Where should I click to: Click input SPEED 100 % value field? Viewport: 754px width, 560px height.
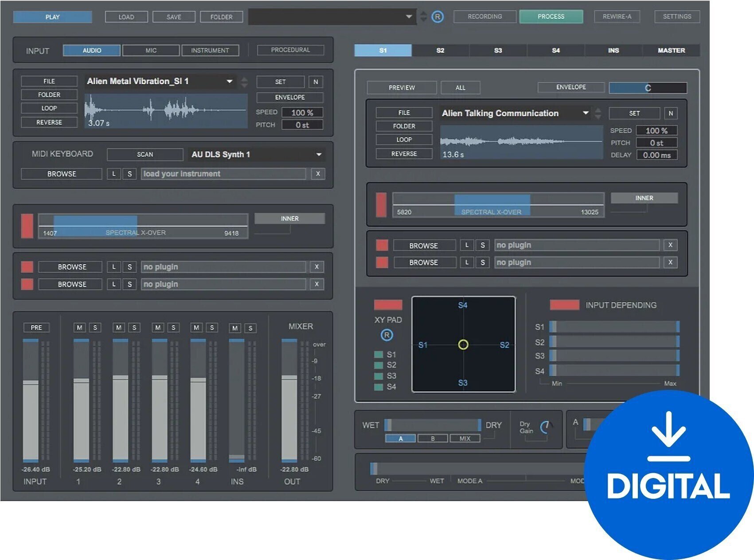[x=302, y=113]
